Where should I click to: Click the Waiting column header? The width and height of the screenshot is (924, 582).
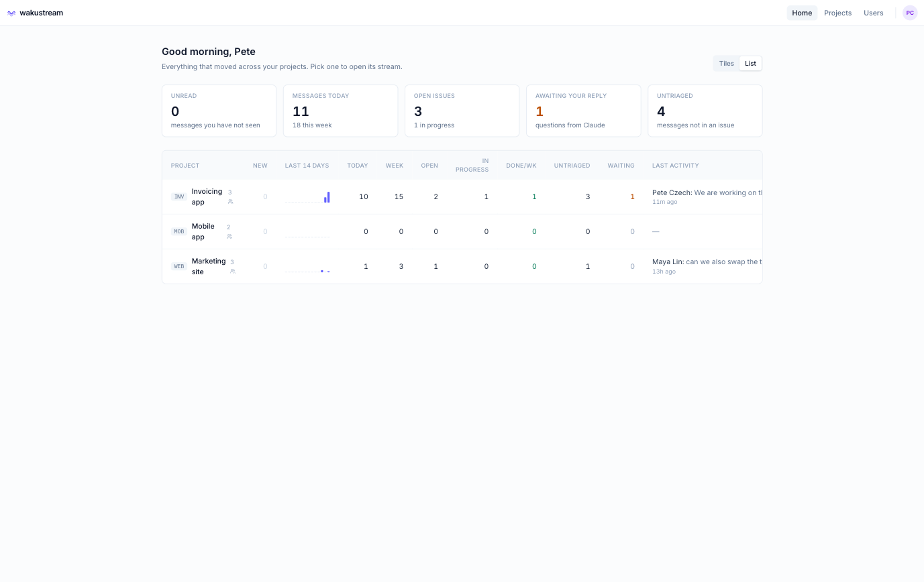click(x=621, y=166)
